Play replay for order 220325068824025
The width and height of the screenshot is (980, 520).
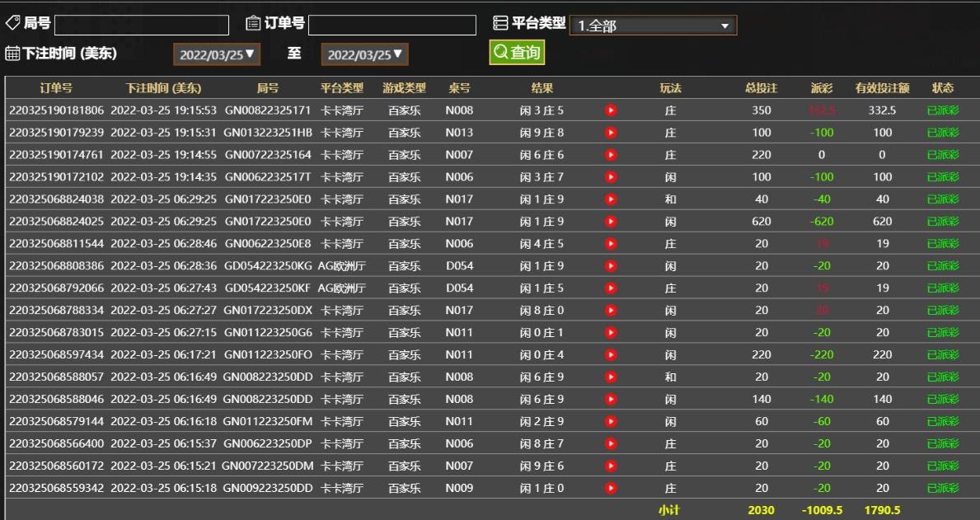tap(611, 222)
